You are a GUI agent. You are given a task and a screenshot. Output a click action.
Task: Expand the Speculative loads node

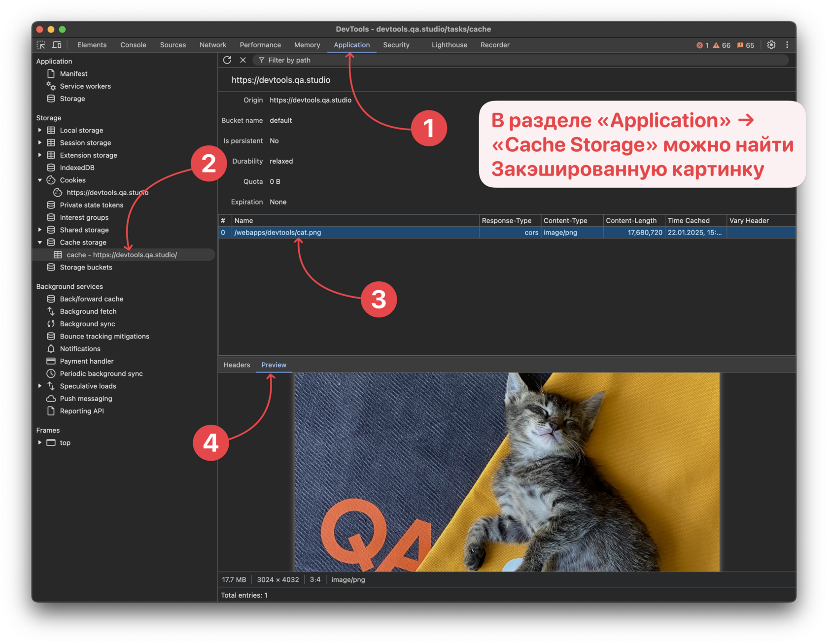click(40, 386)
